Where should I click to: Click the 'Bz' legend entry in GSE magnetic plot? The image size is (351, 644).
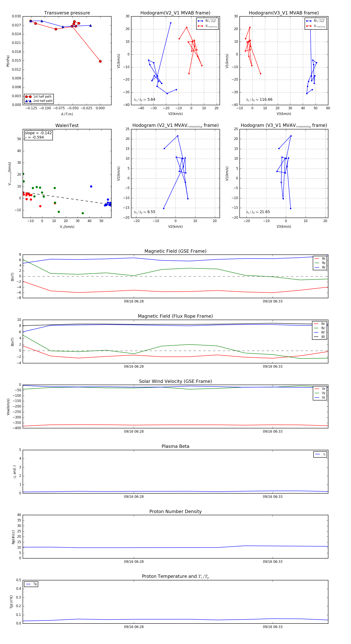[320, 268]
